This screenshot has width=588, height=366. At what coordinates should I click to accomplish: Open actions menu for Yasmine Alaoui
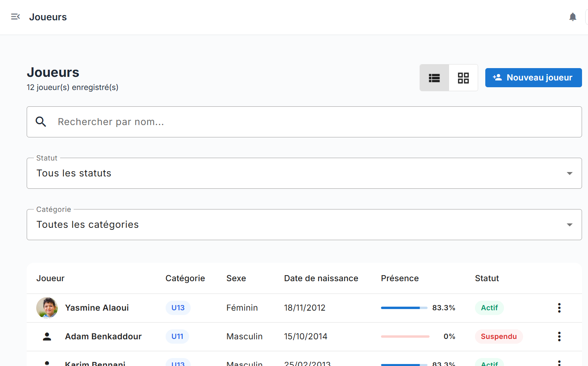coord(559,308)
